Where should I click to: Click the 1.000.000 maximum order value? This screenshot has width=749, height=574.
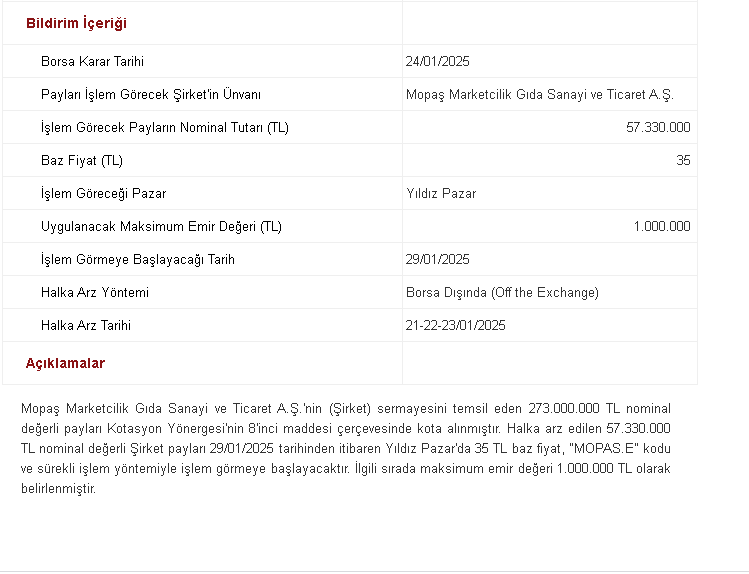click(662, 226)
